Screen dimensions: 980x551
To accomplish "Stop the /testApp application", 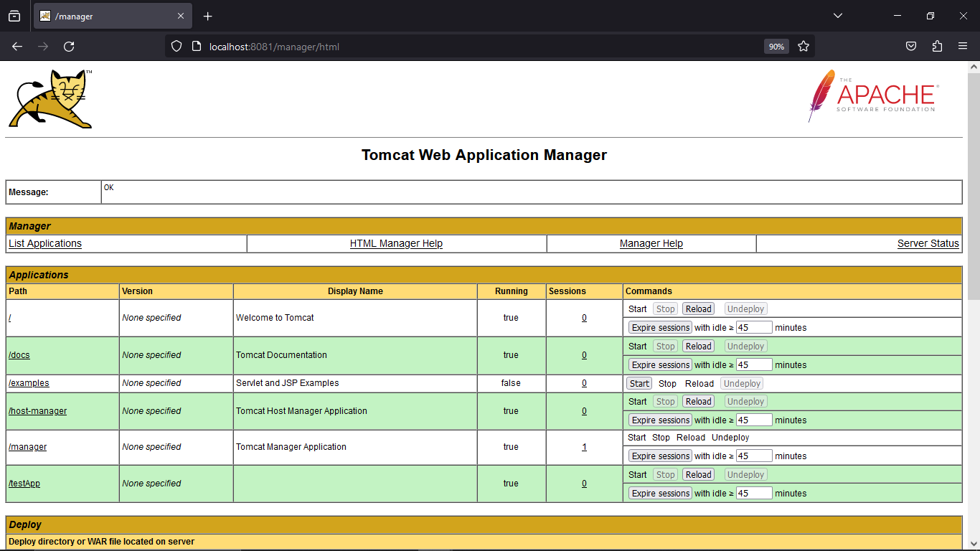I will pos(666,475).
